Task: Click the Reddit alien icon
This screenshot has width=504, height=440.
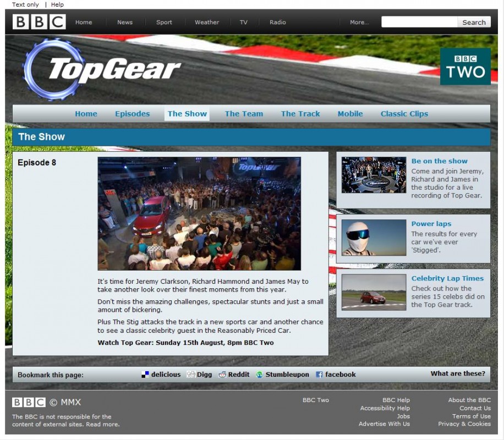Action: [222, 375]
